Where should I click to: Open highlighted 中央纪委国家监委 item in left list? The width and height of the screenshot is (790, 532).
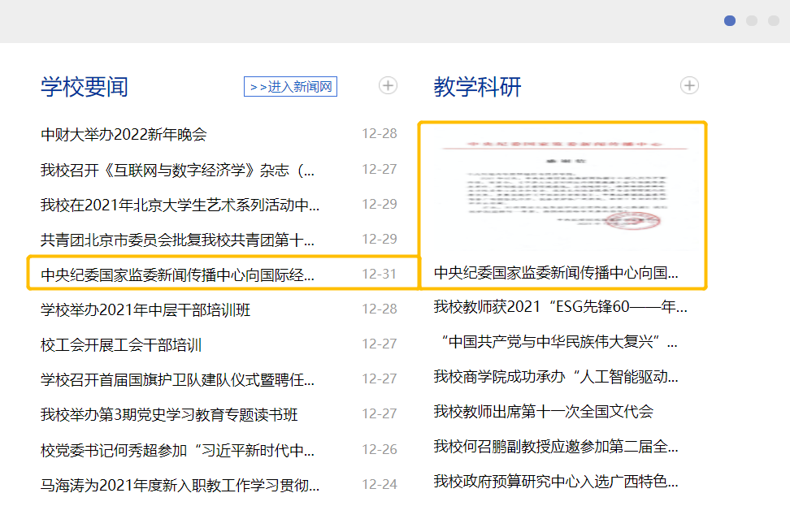pyautogui.click(x=177, y=275)
